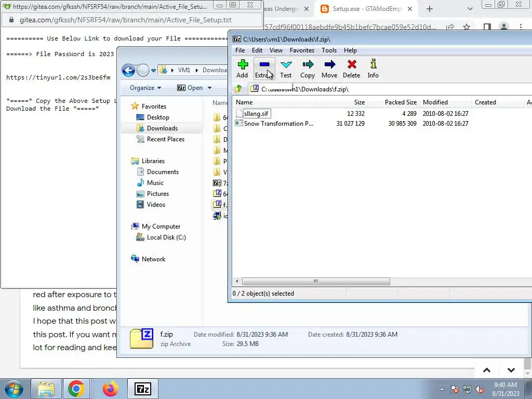This screenshot has height=399, width=532.
Task: Open a new Chrome tab
Action: tap(430, 9)
